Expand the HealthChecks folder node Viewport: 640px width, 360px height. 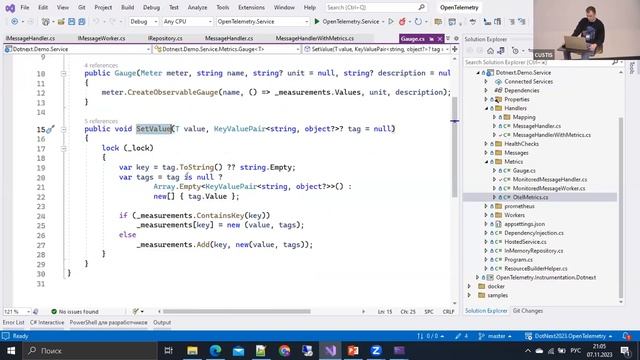click(486, 144)
